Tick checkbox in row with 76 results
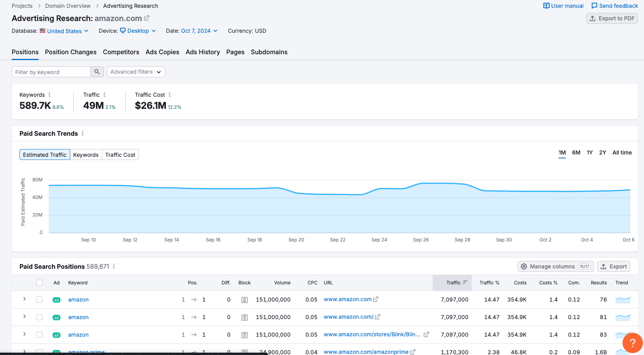This screenshot has height=355, width=644. pyautogui.click(x=39, y=300)
